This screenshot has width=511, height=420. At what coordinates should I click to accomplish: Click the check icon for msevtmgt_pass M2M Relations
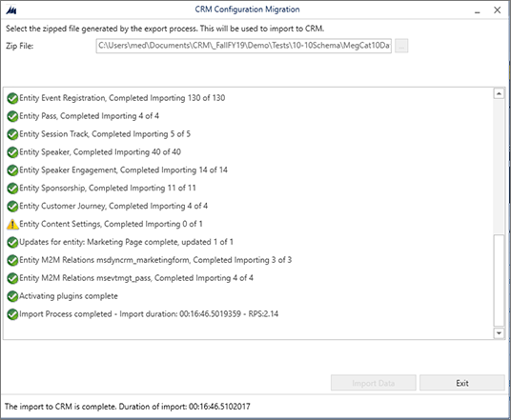click(x=12, y=278)
